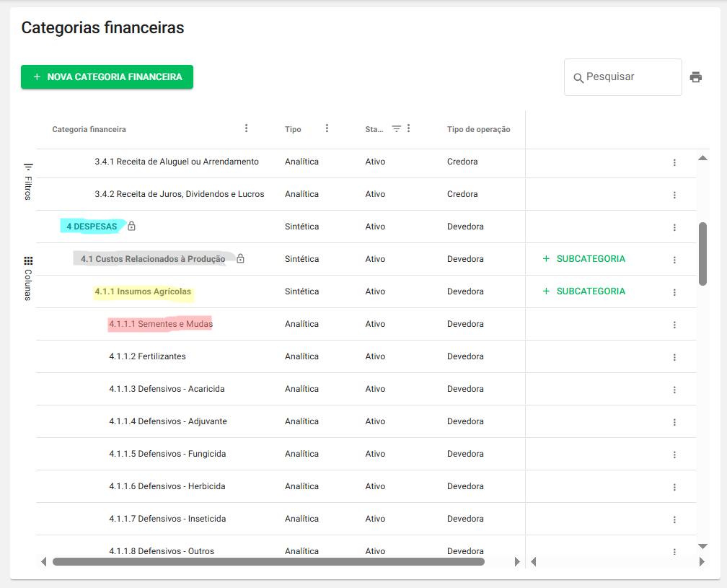The width and height of the screenshot is (727, 588).
Task: Open row menu for Defensivos - Herbicida
Action: (674, 487)
